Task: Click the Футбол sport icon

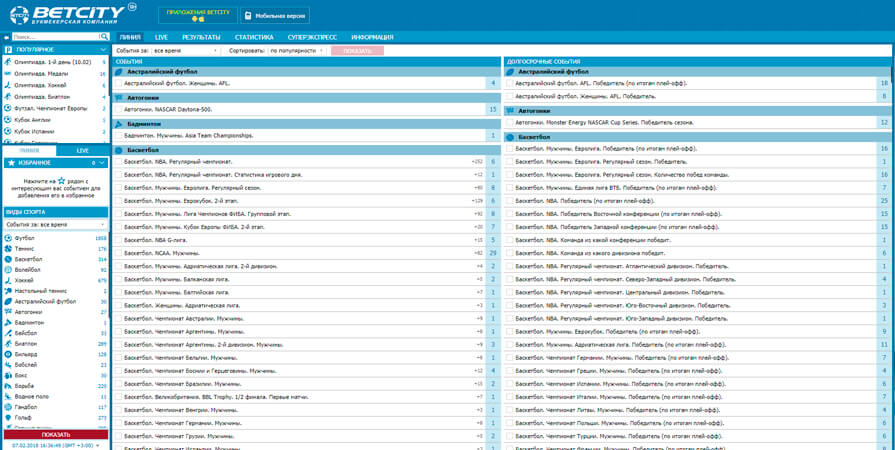Action: [8, 238]
